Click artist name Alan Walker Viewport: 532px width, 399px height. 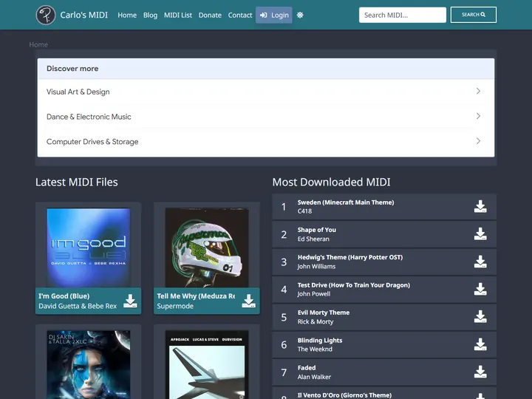[314, 377]
